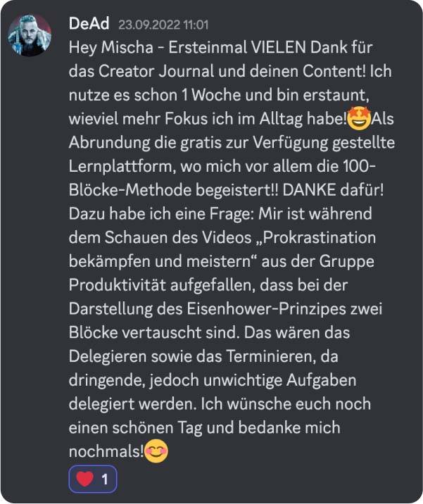Screen dimensions: 423x504
Task: Click the word 'Produktivität'
Action: [x=117, y=285]
